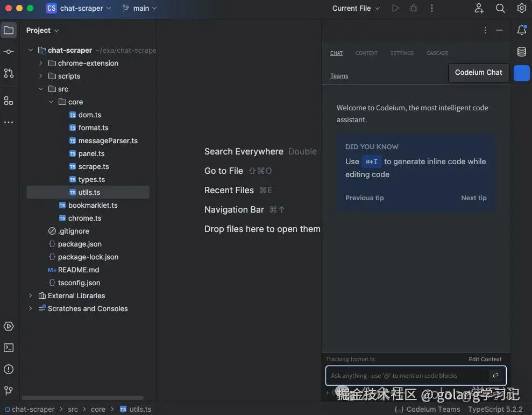This screenshot has width=532, height=415.
Task: Open the Commit tool window icon
Action: point(9,52)
